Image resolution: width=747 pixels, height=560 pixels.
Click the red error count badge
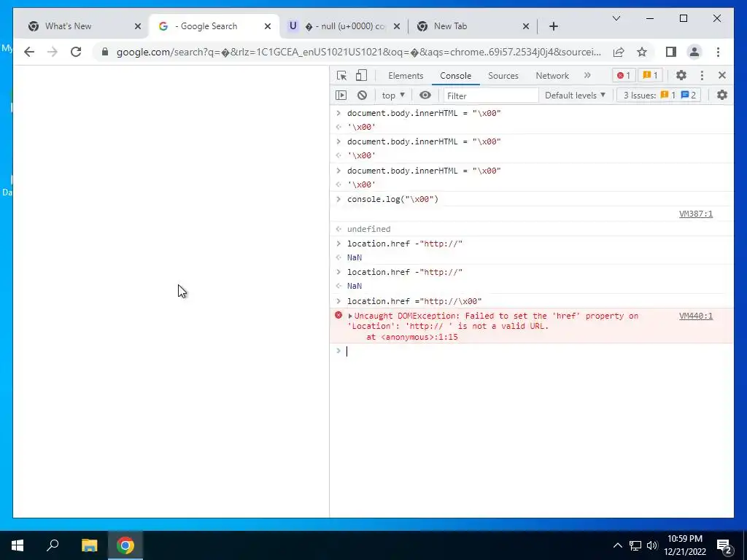pos(623,75)
